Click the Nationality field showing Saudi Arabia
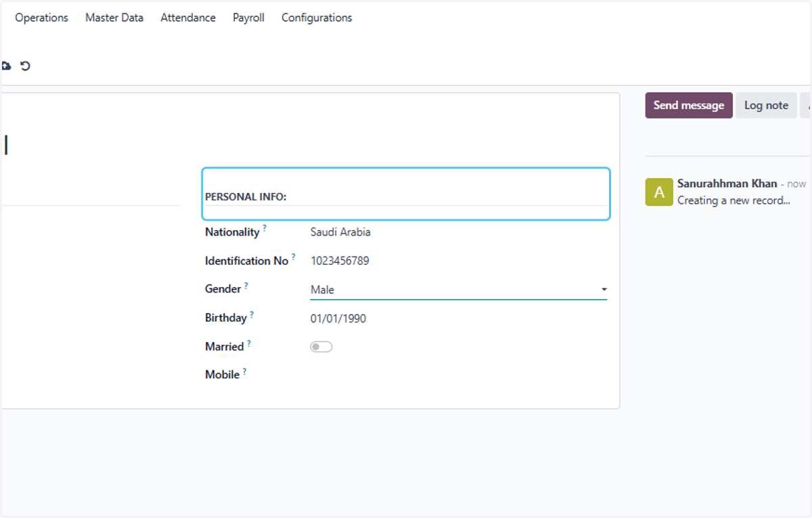812x518 pixels. [x=459, y=232]
